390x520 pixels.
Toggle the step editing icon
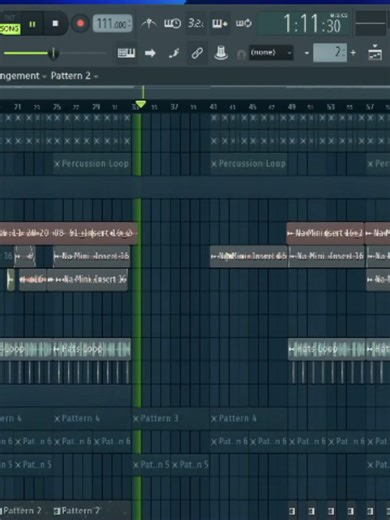[x=174, y=53]
